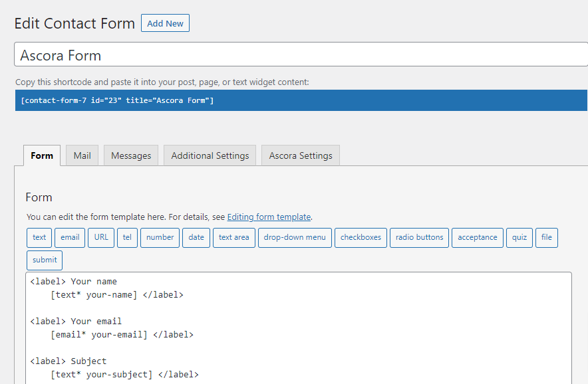Insert a number field tag
The image size is (588, 384).
coord(160,237)
